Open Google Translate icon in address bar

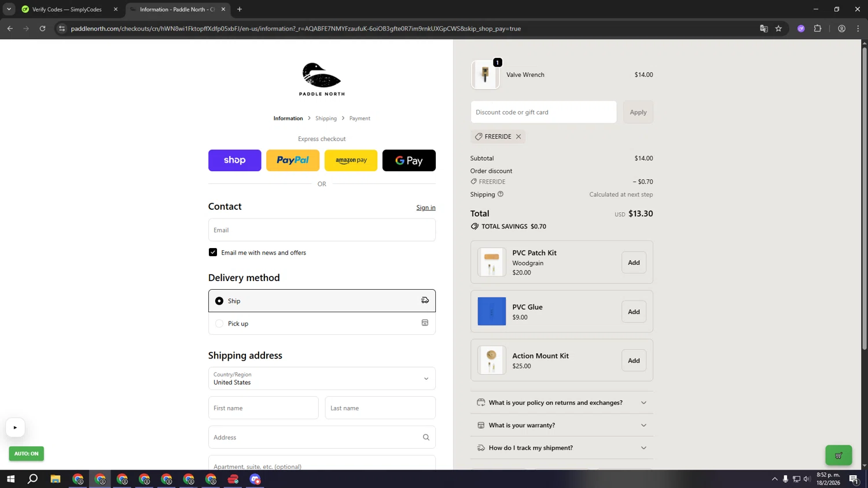(x=764, y=28)
